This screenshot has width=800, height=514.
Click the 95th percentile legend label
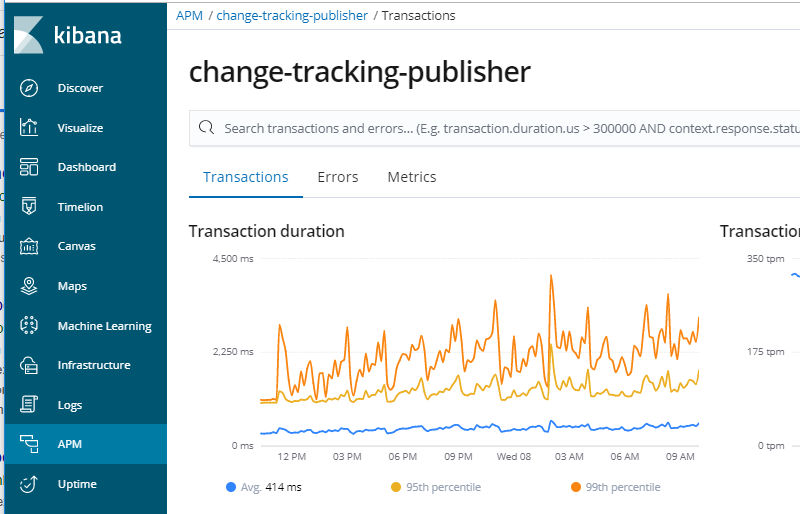(x=443, y=487)
